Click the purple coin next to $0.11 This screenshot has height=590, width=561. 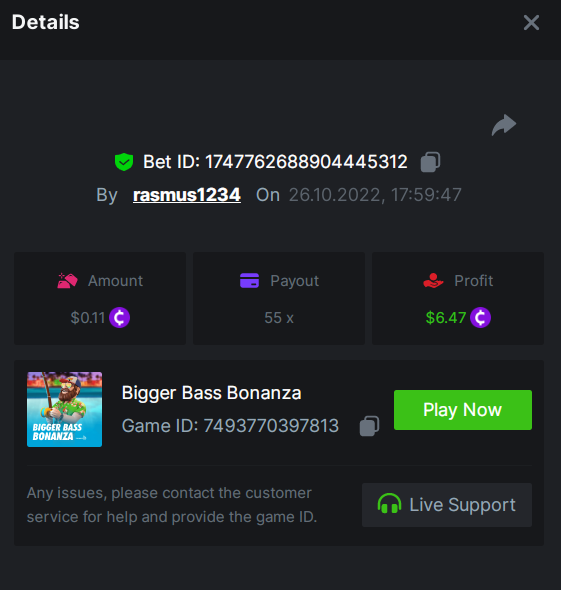tap(120, 318)
